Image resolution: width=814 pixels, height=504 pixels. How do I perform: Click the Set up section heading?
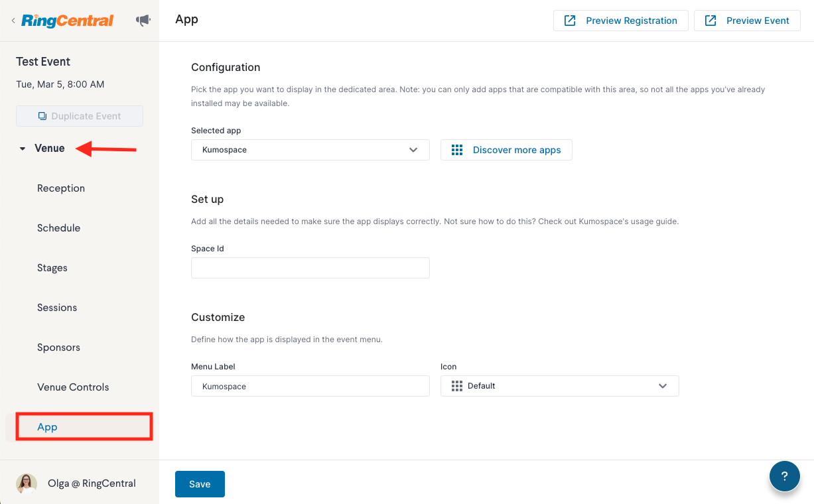[x=208, y=199]
